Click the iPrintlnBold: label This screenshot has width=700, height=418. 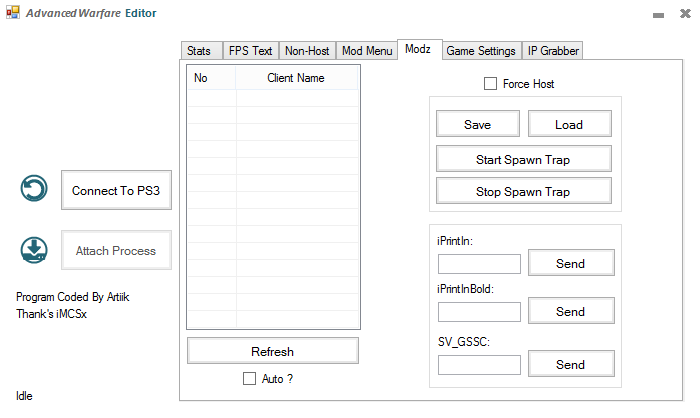tap(465, 289)
